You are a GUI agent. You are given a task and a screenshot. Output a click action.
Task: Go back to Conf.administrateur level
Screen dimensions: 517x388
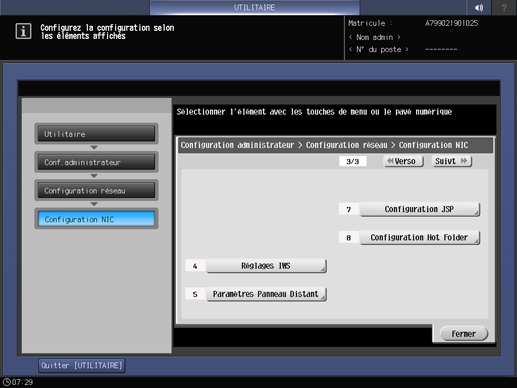click(x=96, y=162)
